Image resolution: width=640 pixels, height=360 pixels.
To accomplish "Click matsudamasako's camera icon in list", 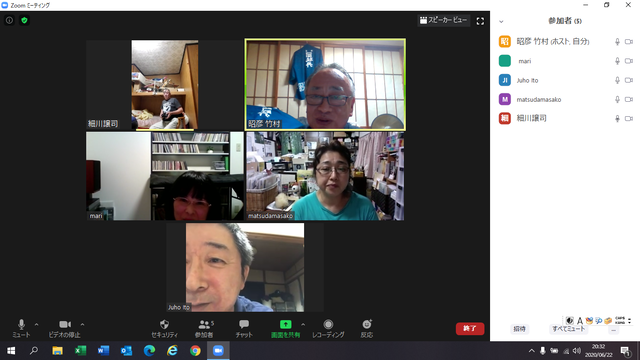I will (x=629, y=99).
